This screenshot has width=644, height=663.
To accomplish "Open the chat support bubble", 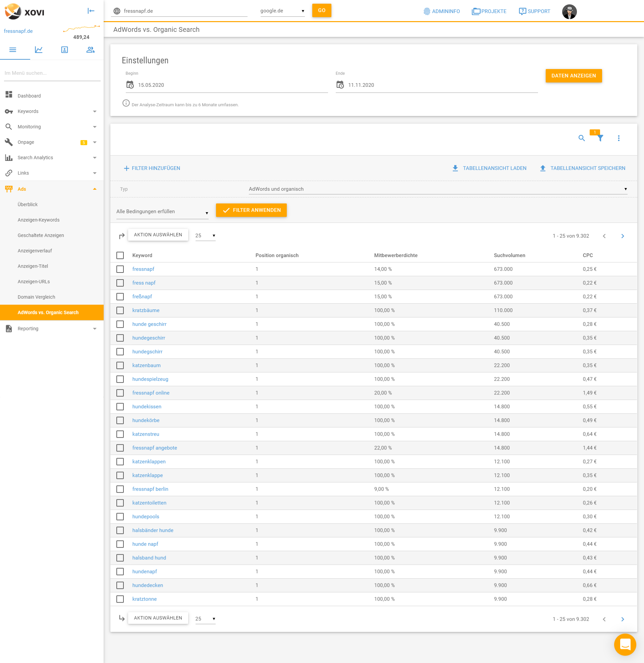I will [x=625, y=644].
